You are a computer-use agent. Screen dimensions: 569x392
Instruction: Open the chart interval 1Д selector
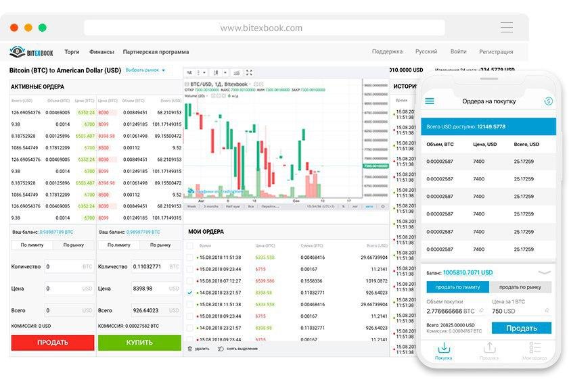(x=189, y=72)
